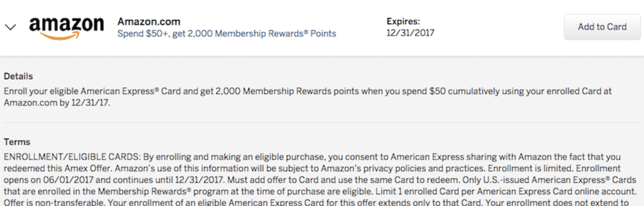Add the Amazon offer to Card
The image size is (644, 206).
602,27
